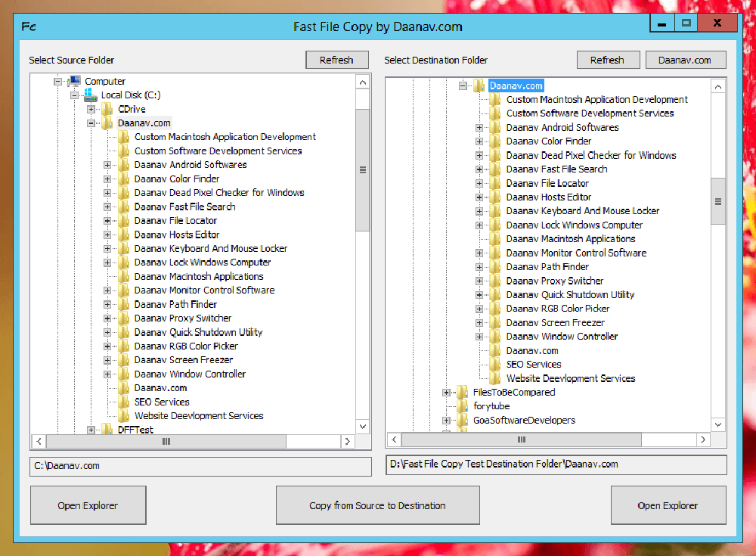Screen dimensions: 756x556
Task: Click the Fc application icon in title bar
Action: [29, 26]
